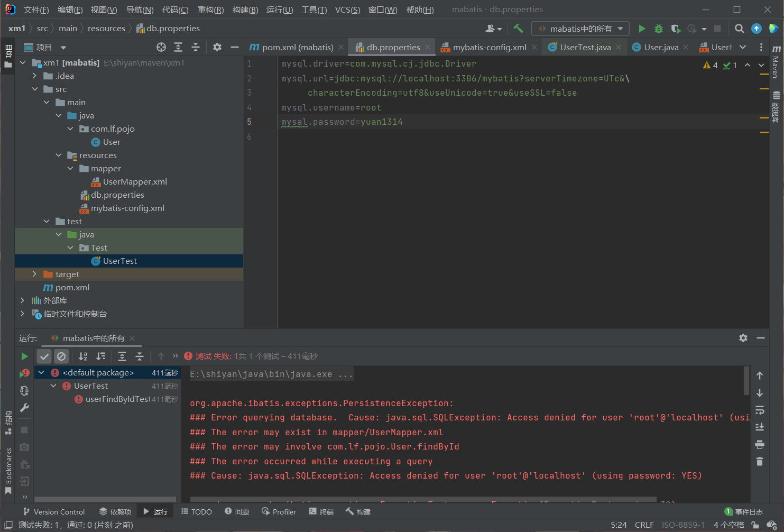Select UserMapper.xml in project tree
This screenshot has height=532, width=784.
[135, 182]
